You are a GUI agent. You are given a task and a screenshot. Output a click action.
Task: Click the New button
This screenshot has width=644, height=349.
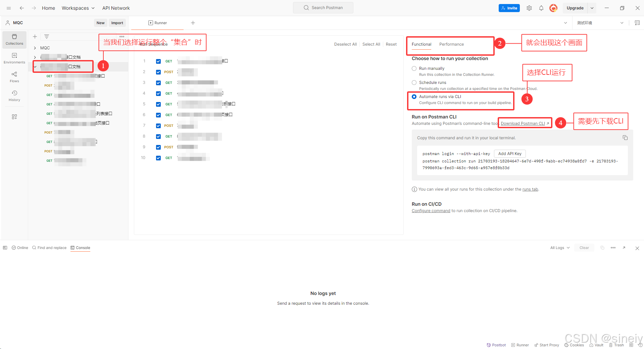[100, 23]
